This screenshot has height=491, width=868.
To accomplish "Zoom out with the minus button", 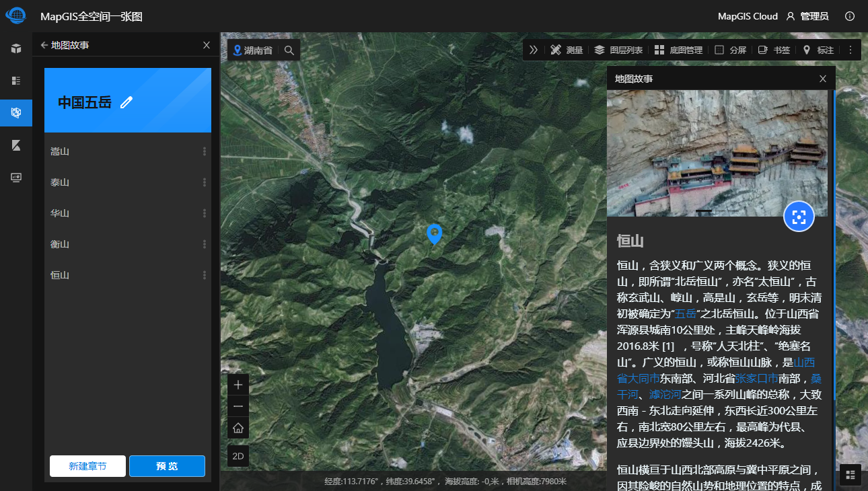I will [238, 406].
